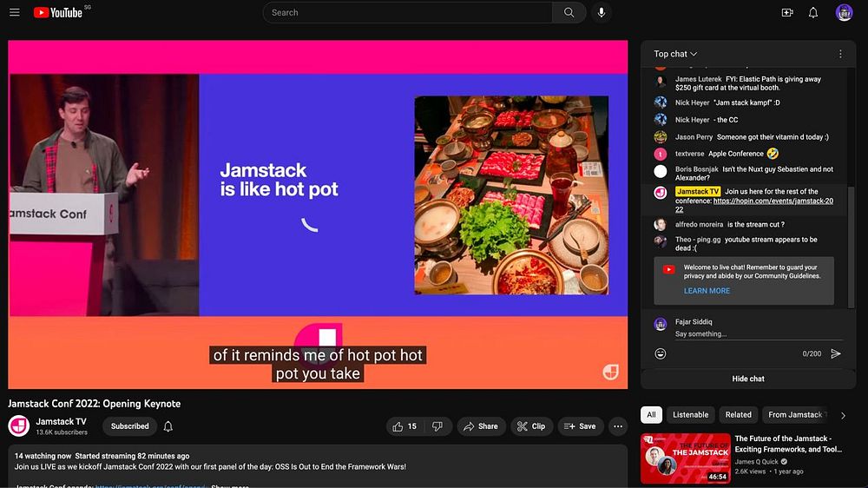Viewport: 868px width, 488px height.
Task: Open Future of the Jamstack thumbnail
Action: [686, 458]
